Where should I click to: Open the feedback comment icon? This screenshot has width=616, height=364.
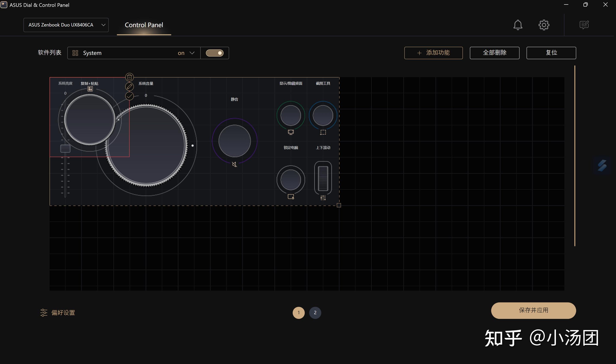click(x=584, y=25)
